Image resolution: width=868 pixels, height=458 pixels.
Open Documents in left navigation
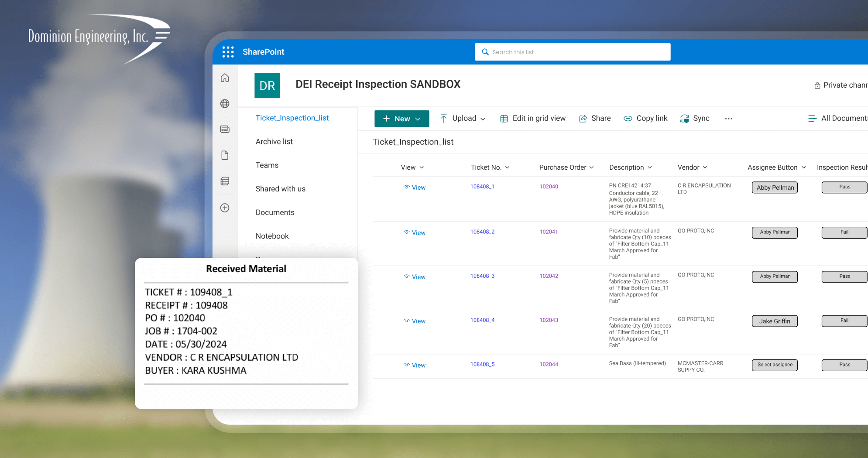point(275,212)
